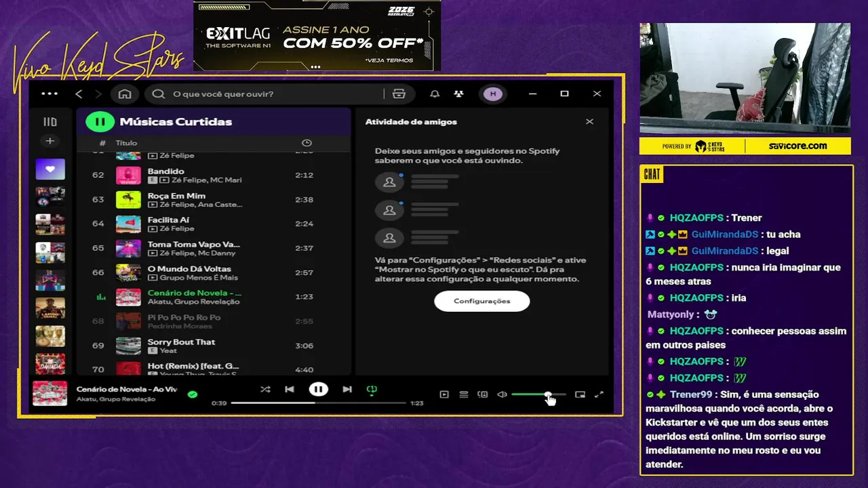Pause playback in the player bar

point(318,389)
